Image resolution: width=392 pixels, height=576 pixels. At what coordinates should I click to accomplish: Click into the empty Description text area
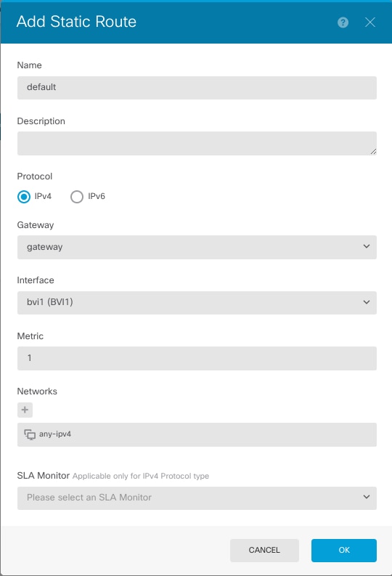pyautogui.click(x=197, y=143)
